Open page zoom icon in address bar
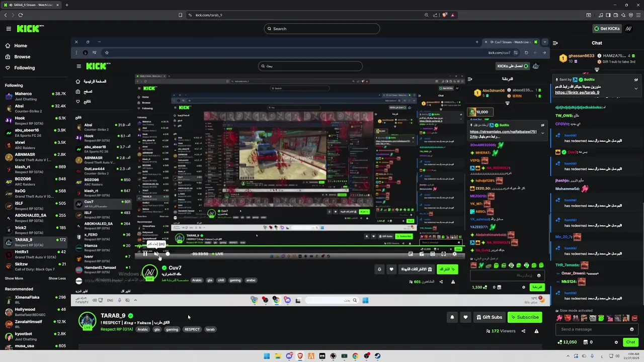Image resolution: width=644 pixels, height=362 pixels. (x=427, y=15)
